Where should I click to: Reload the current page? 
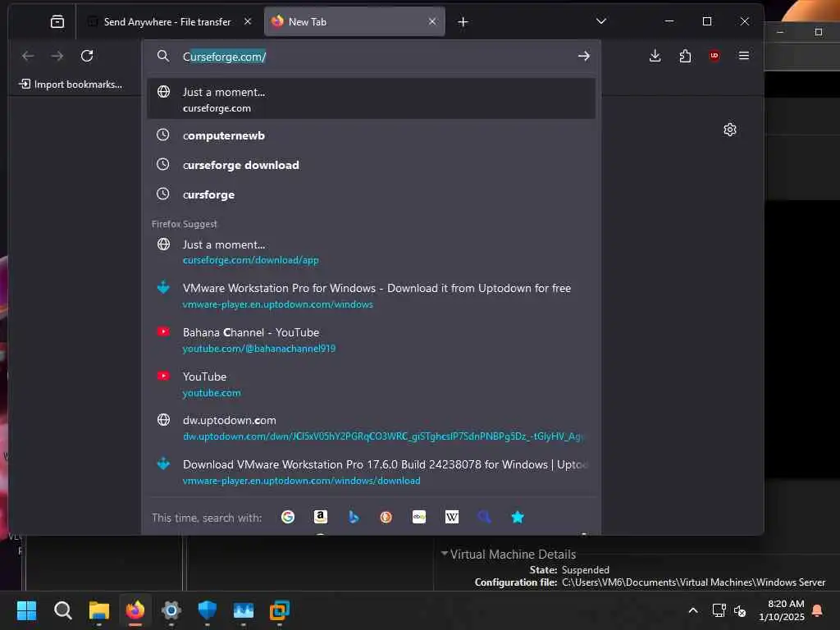pos(87,56)
